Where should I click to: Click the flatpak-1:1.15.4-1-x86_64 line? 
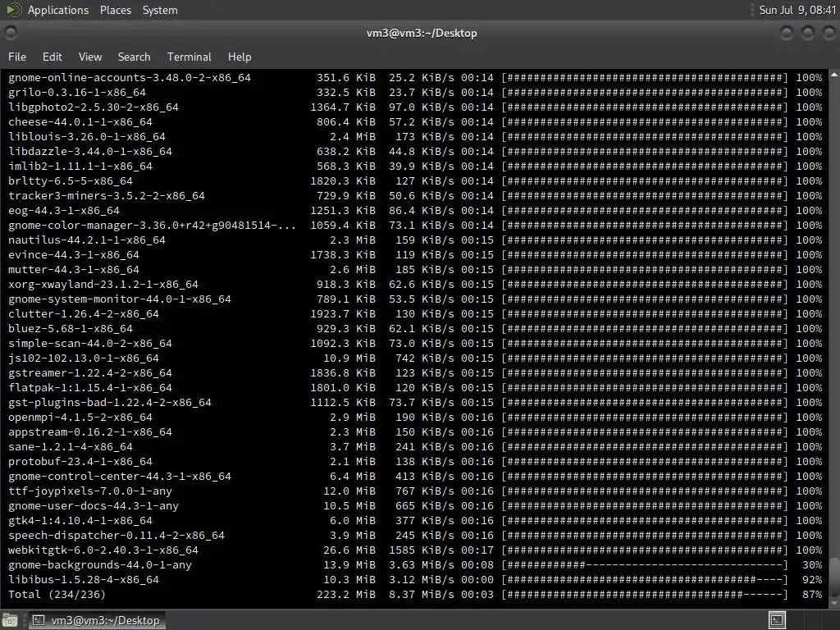tap(415, 388)
